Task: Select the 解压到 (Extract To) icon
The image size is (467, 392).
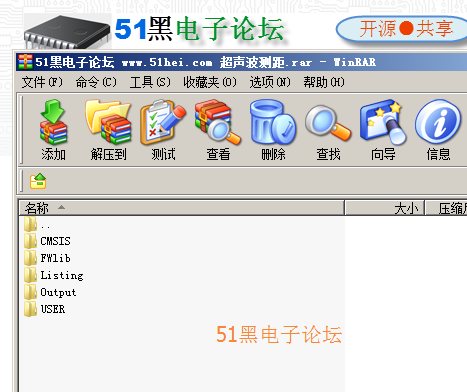Action: 108,130
